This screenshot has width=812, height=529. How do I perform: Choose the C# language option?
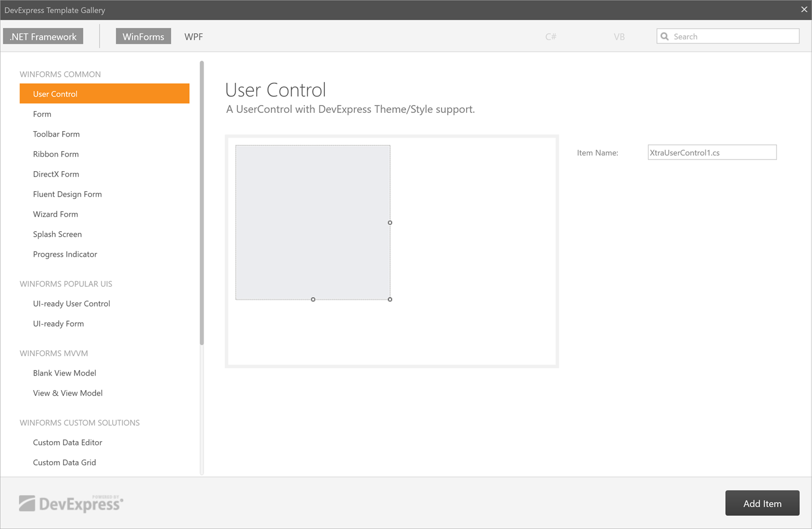click(551, 37)
